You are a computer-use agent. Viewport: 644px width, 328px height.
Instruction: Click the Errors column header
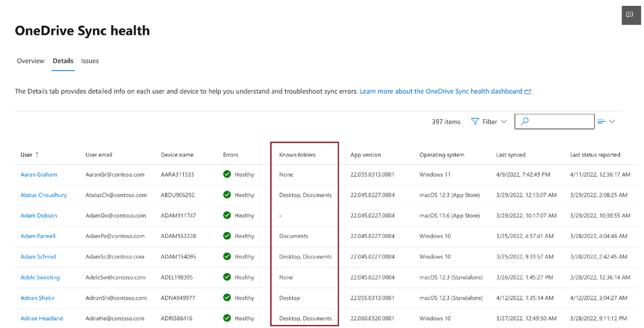230,155
